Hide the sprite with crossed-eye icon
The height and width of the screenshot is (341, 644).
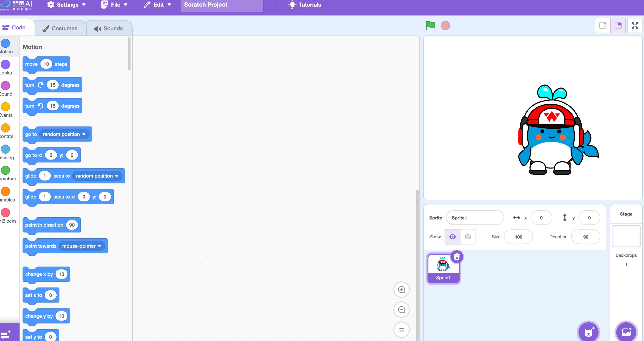click(468, 237)
